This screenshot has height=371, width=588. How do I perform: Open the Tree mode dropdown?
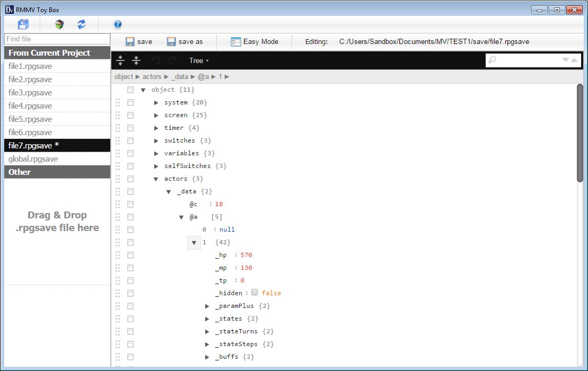(x=199, y=61)
